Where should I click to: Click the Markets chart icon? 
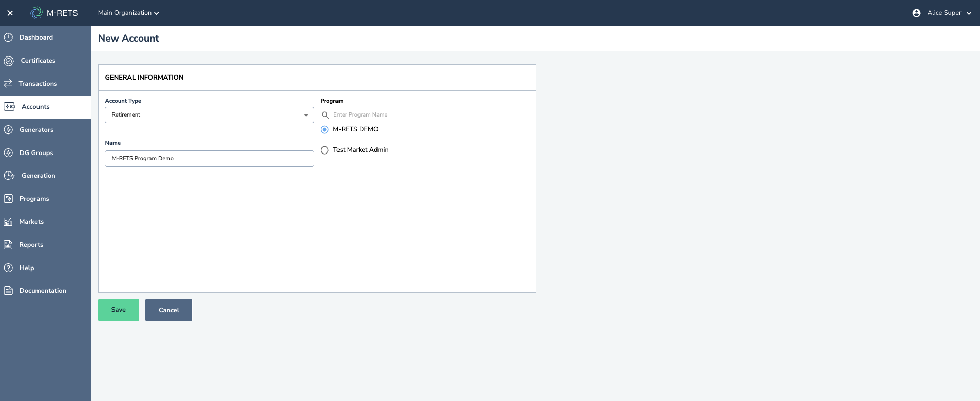pyautogui.click(x=8, y=222)
